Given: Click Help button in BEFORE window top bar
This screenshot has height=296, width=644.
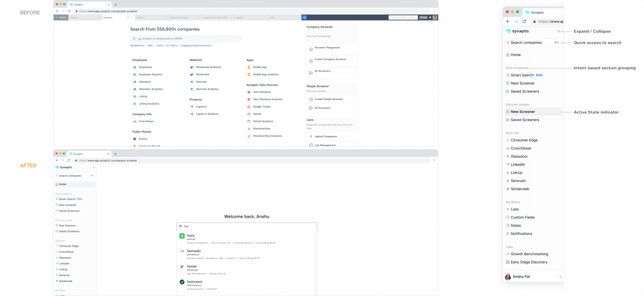Looking at the screenshot, I should coord(423,18).
